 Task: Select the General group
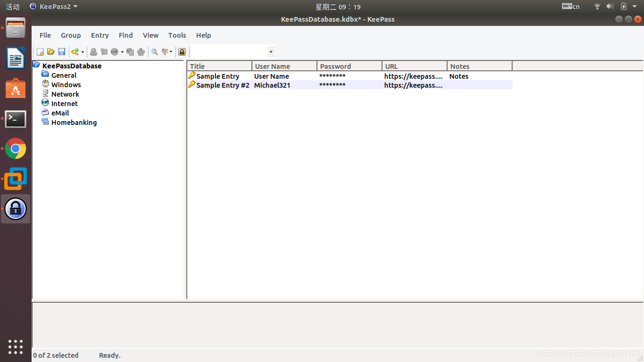pyautogui.click(x=64, y=75)
